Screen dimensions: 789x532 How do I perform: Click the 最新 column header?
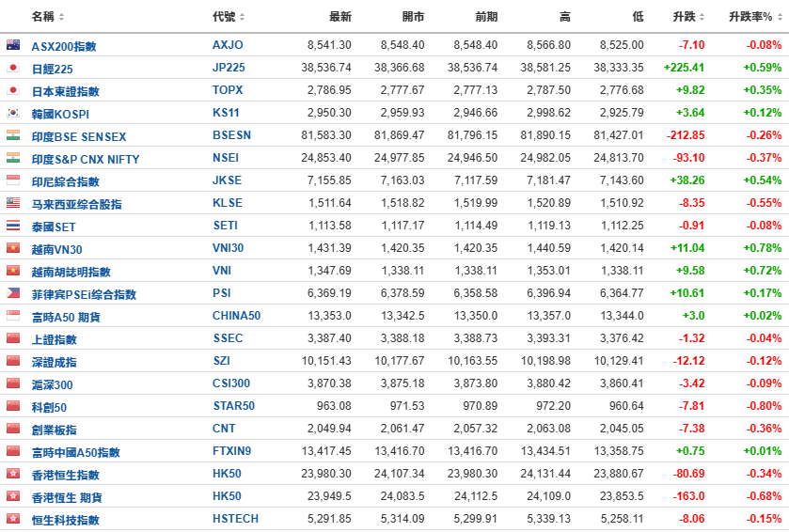[x=340, y=17]
